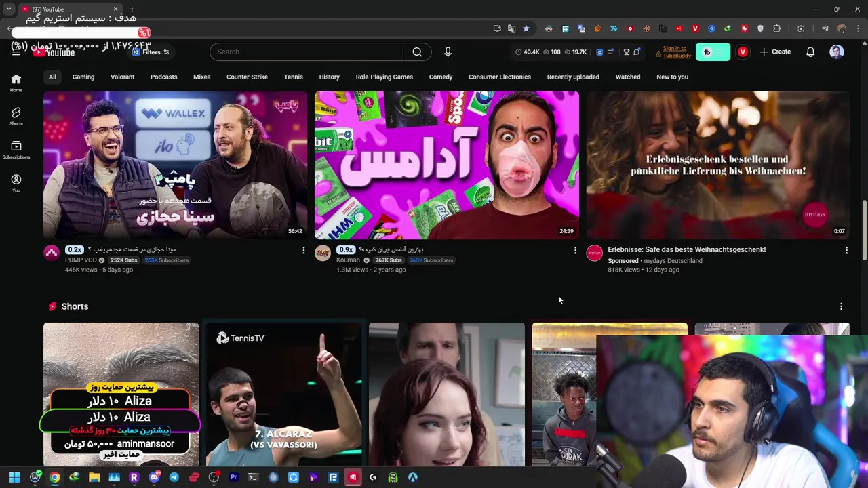Select the All filter chip
The height and width of the screenshot is (488, 868).
point(52,77)
